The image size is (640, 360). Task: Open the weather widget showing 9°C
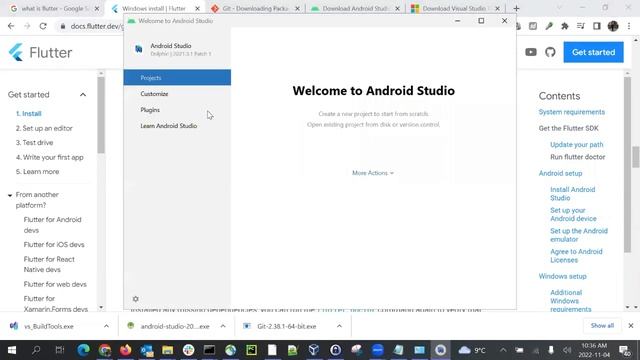(472, 350)
